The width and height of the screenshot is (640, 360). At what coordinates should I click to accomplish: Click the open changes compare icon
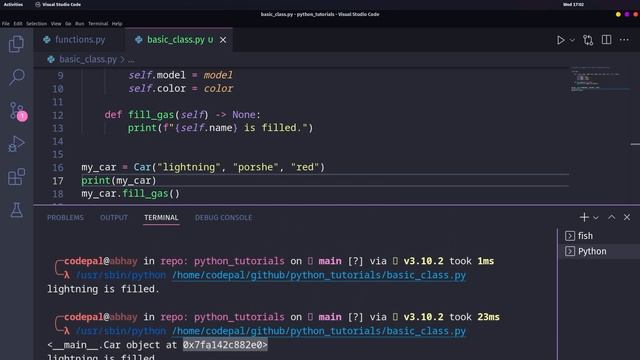(588, 40)
